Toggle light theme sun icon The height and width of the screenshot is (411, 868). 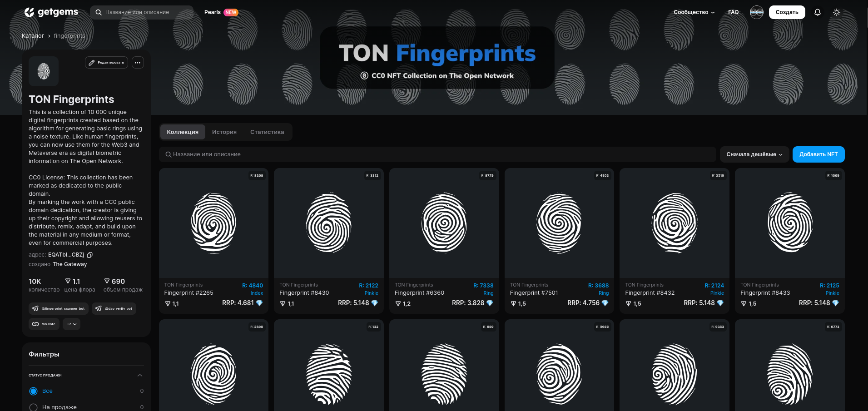click(x=837, y=12)
